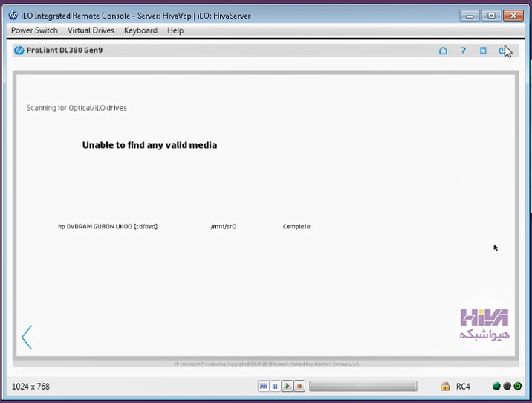Click ProLiant DL380 Gen9 title text
Screen dimensions: 532x403
coord(65,51)
